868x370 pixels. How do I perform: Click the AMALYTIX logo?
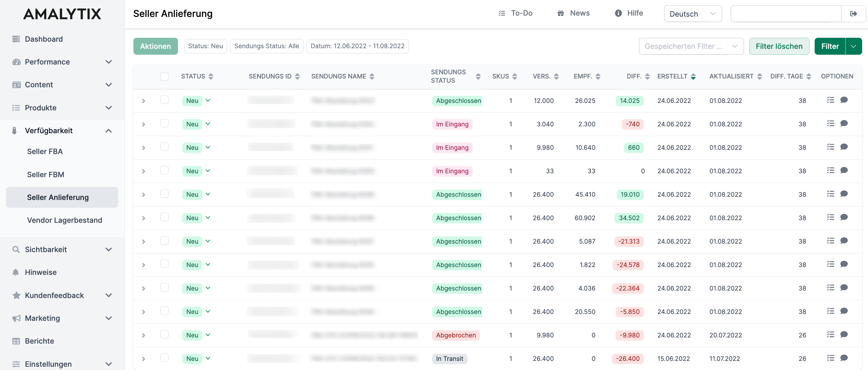click(62, 14)
